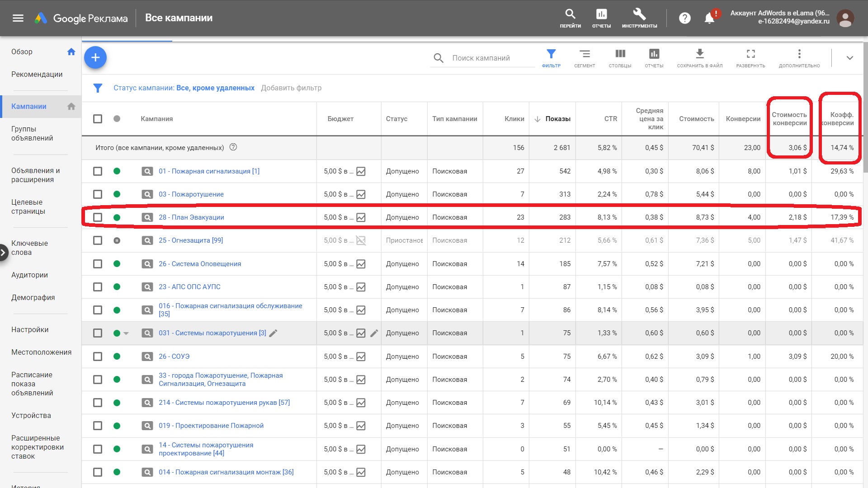Check the select-all campaigns header checkbox
This screenshot has height=488, width=868.
coord(98,119)
